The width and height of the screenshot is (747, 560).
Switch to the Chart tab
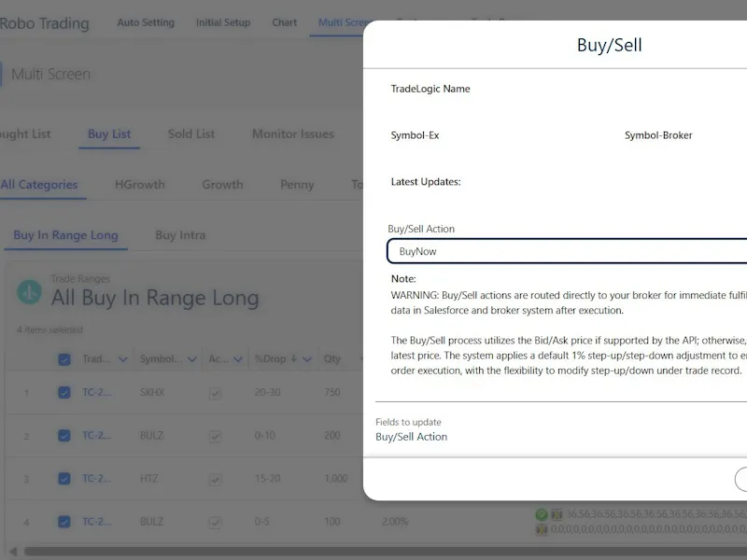(x=285, y=22)
